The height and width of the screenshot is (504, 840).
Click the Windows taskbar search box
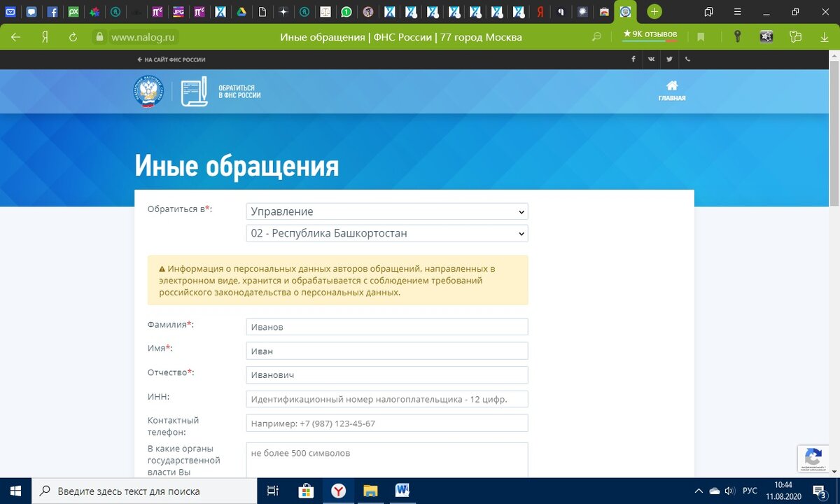pos(144,491)
